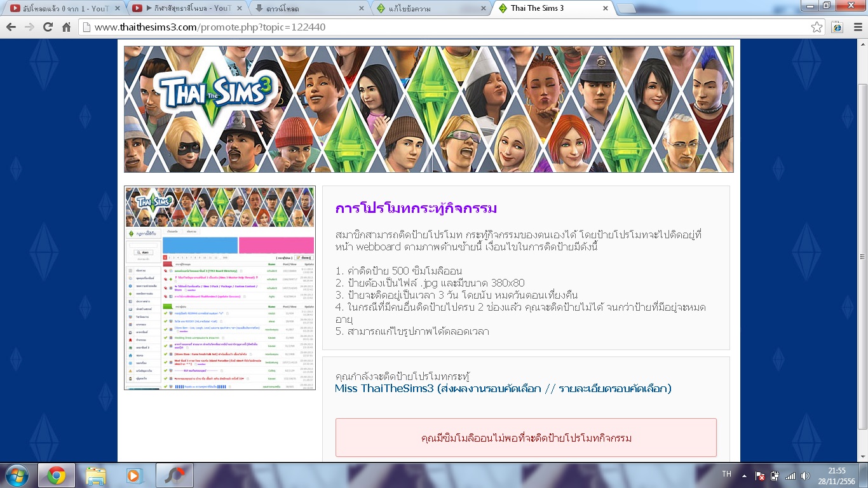Screen dimensions: 868x488
Task: Open the webboard preview thumbnail image
Action: click(x=220, y=288)
